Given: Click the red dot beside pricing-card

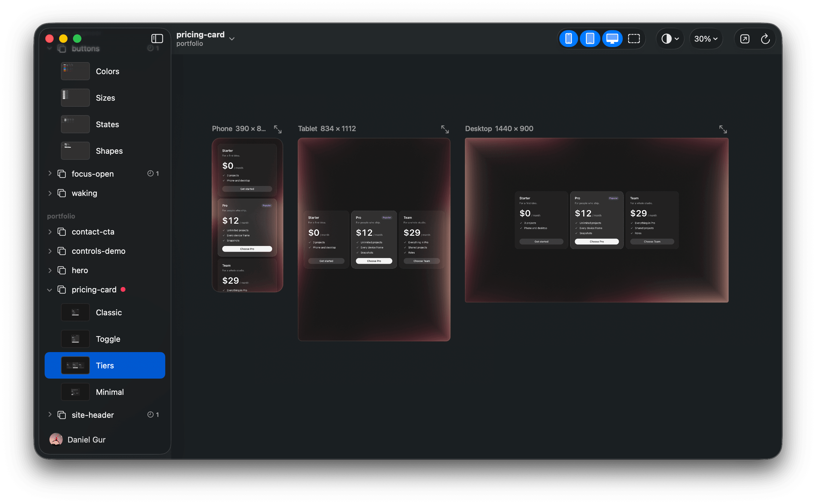Looking at the screenshot, I should click(123, 289).
